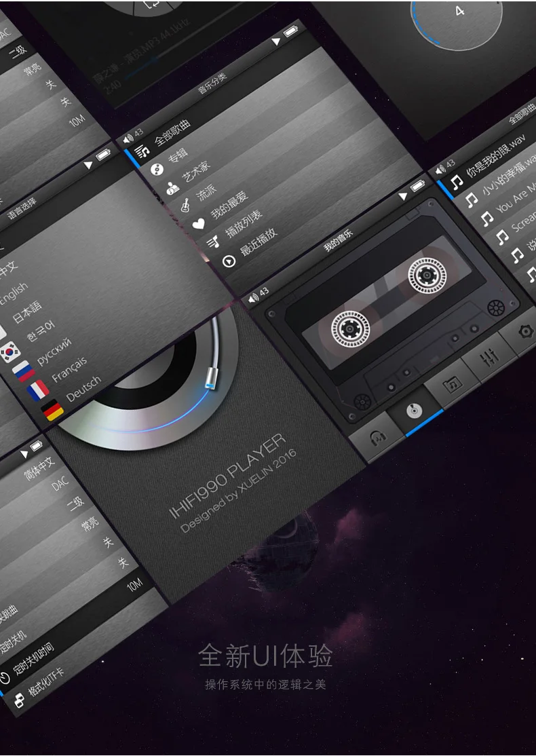Open the 我的最爱 heart favorites icon
The height and width of the screenshot is (756, 536).
199,224
